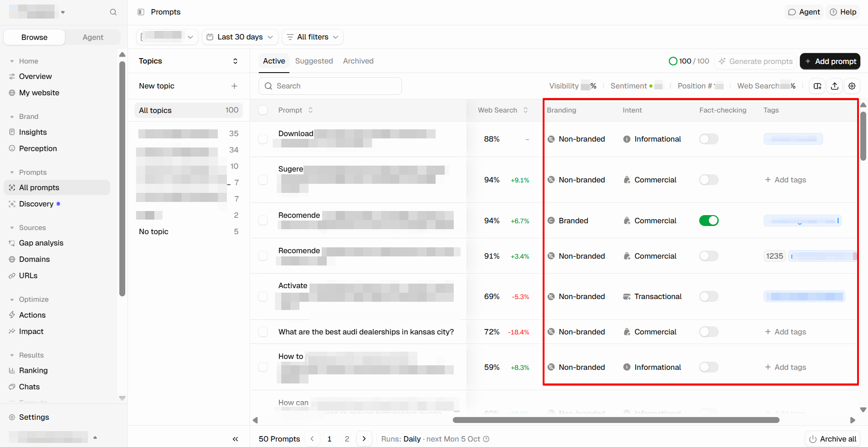The width and height of the screenshot is (868, 447).
Task: Toggle the sidebar panel icon beside Prompts title
Action: [x=141, y=12]
